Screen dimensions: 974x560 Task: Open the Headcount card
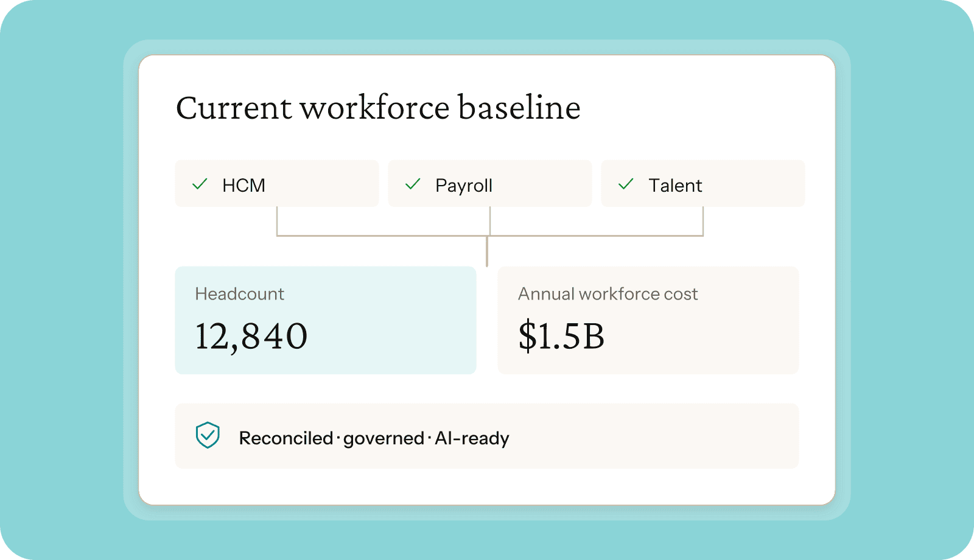click(x=326, y=320)
